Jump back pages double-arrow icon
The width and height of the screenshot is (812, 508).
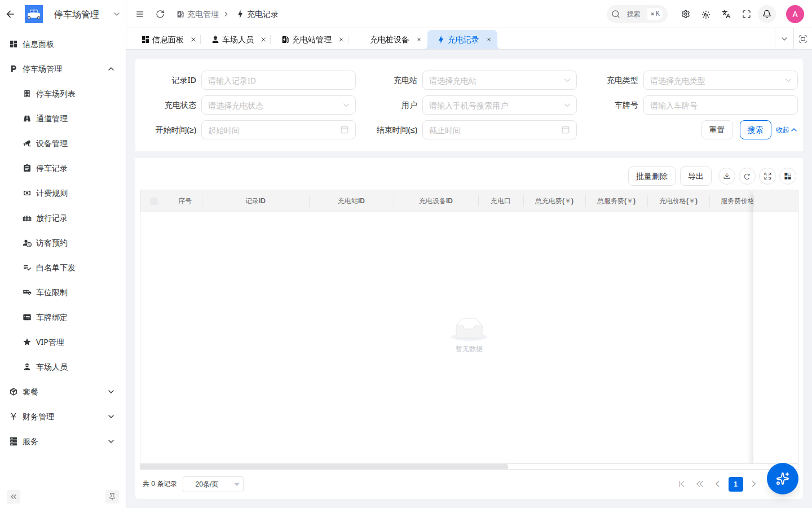click(700, 484)
